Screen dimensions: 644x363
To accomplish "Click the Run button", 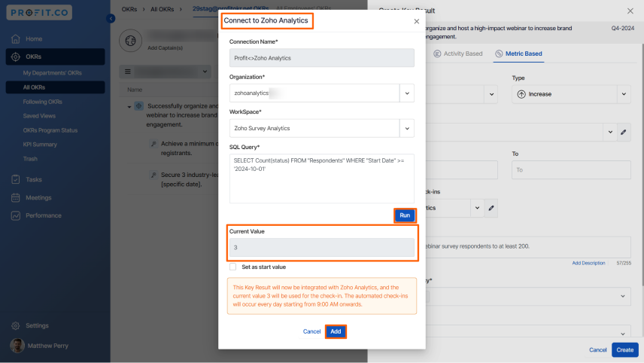I will 405,215.
